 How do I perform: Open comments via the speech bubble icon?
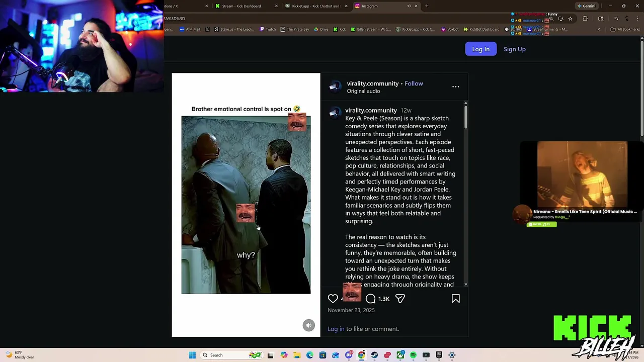(x=371, y=299)
